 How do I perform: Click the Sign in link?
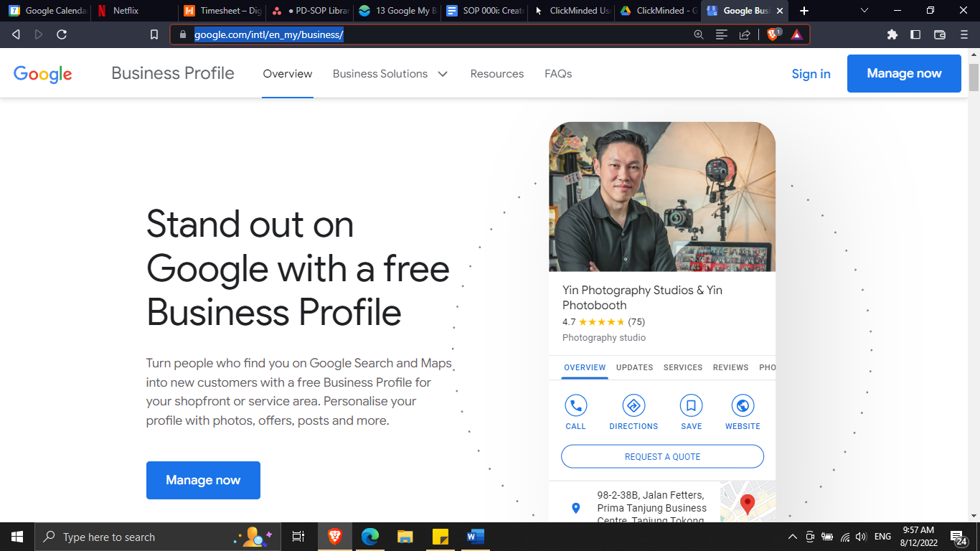pyautogui.click(x=811, y=74)
